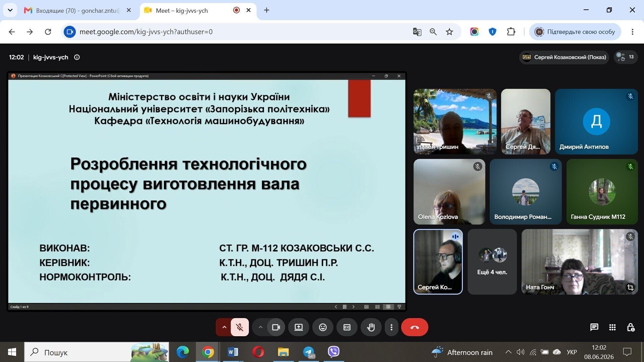The width and height of the screenshot is (644, 362).
Task: Open Microsoft Edge from taskbar
Action: 183,352
